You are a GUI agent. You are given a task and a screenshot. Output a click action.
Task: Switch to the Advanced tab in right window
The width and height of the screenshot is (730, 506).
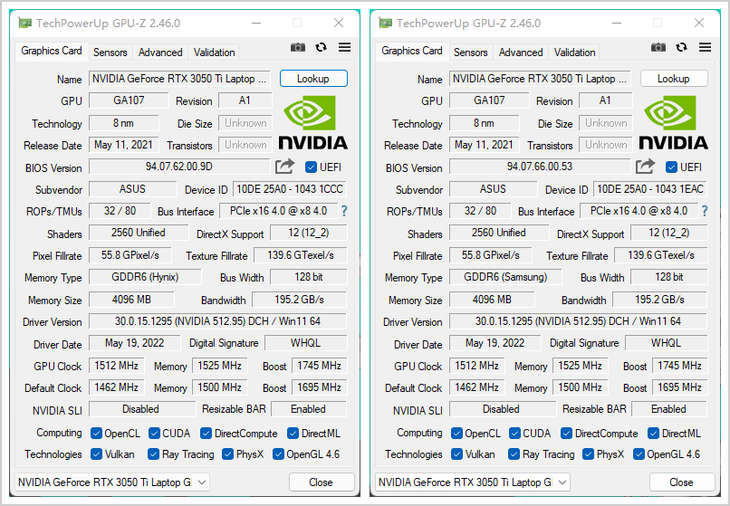pos(521,52)
